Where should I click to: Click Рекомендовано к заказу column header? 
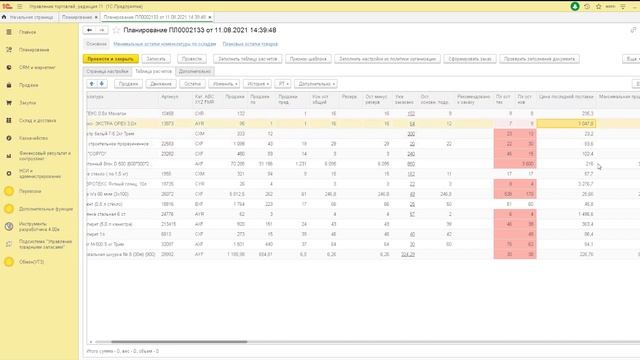pyautogui.click(x=473, y=100)
